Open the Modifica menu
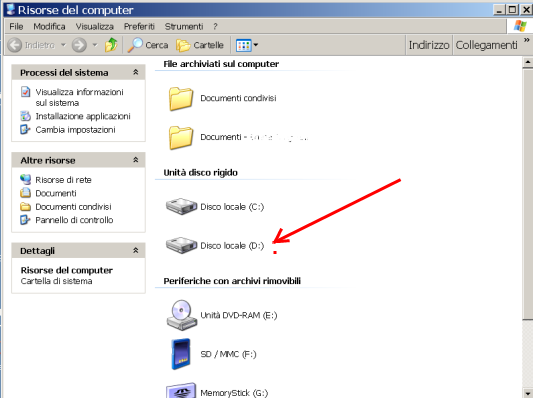This screenshot has width=533, height=398. pos(49,27)
